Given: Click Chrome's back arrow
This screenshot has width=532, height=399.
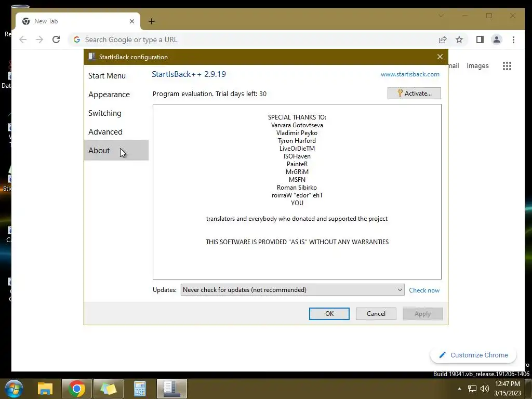Looking at the screenshot, I should click(23, 39).
